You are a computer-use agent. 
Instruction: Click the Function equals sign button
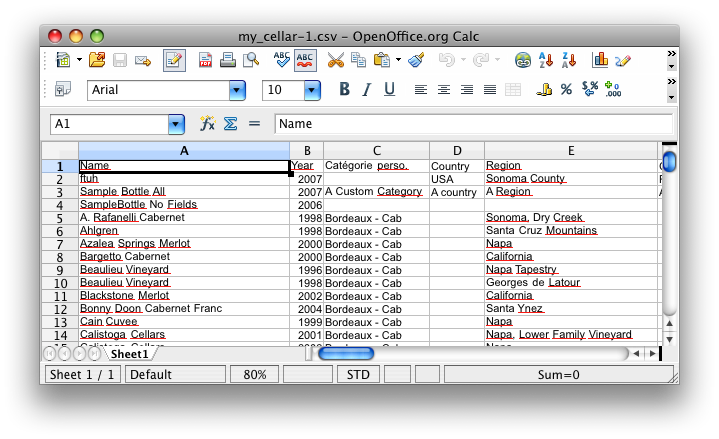pos(254,123)
